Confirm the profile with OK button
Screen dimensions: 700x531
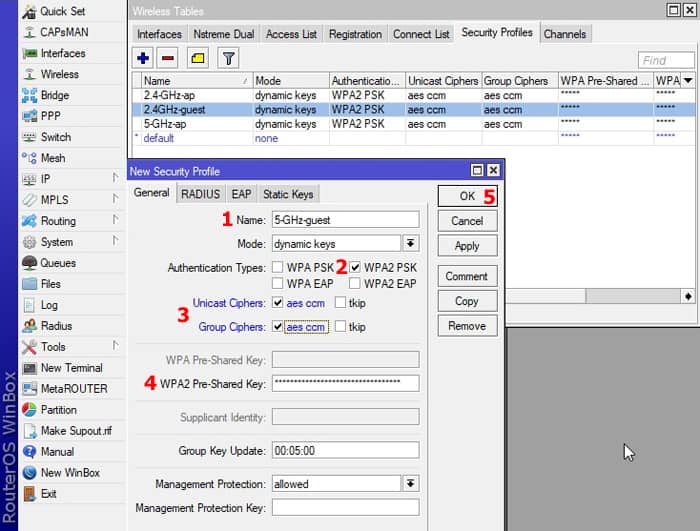pyautogui.click(x=467, y=197)
